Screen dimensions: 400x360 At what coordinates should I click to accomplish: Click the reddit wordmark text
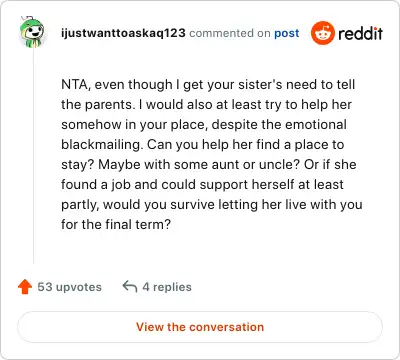tap(360, 33)
